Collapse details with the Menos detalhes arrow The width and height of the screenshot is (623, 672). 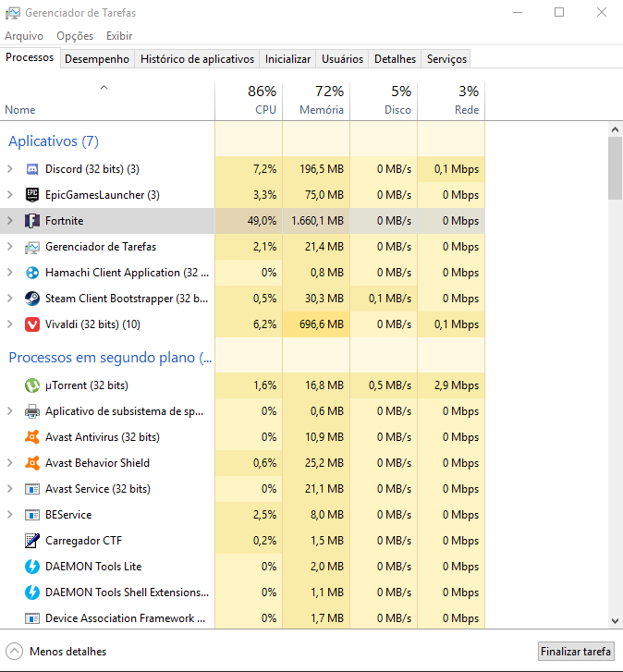(x=14, y=652)
